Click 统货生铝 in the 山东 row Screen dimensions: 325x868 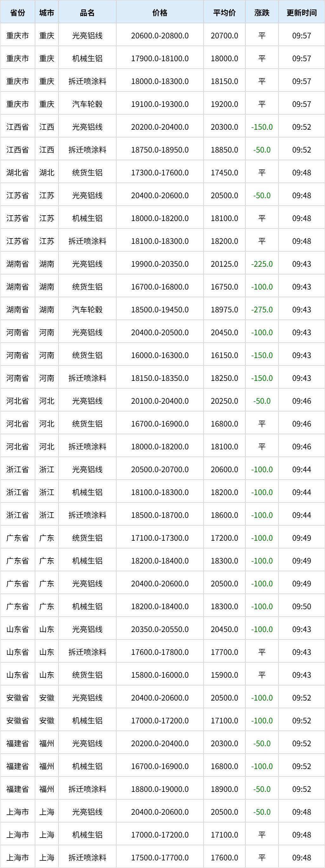[87, 675]
